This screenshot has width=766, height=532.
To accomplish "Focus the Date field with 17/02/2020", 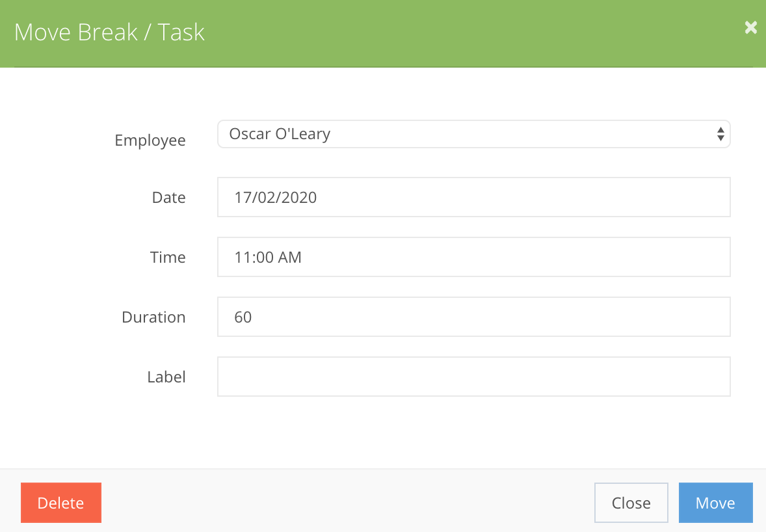I will click(x=473, y=197).
